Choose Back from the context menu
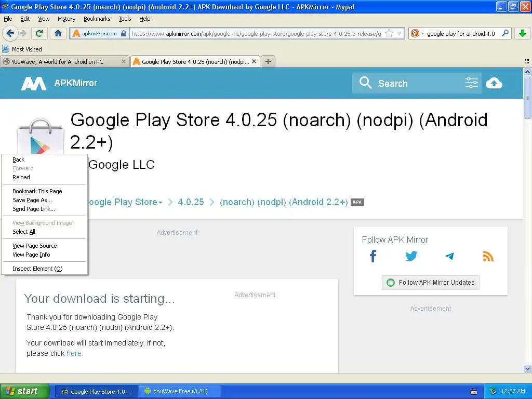Screen dimensions: 532x399 pyautogui.click(x=45, y=159)
